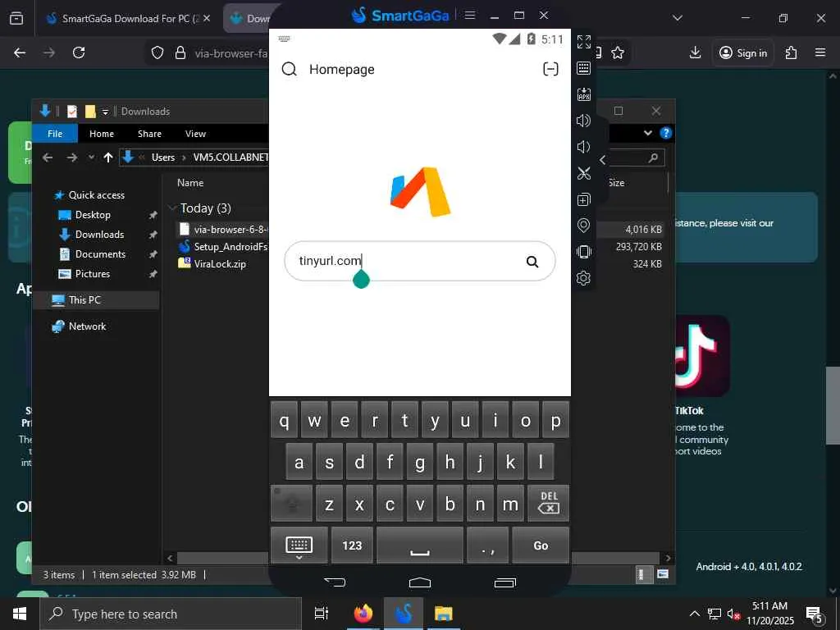Tap the Android recent apps button
The height and width of the screenshot is (630, 840).
(504, 582)
